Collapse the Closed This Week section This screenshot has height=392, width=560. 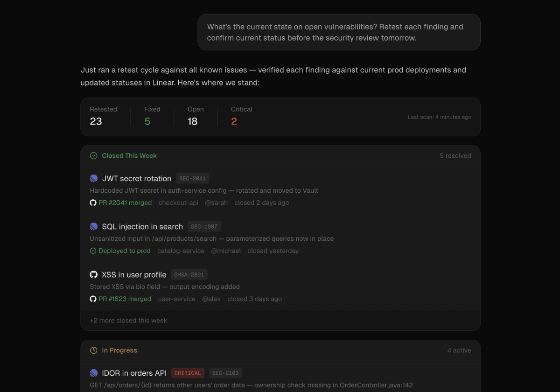pyautogui.click(x=129, y=155)
